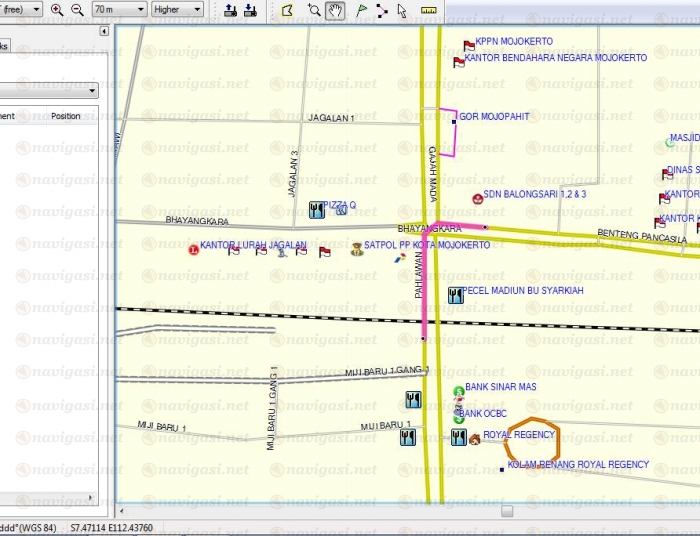Expand the combo box in left panel
Screen dimensions: 700x536
point(92,90)
